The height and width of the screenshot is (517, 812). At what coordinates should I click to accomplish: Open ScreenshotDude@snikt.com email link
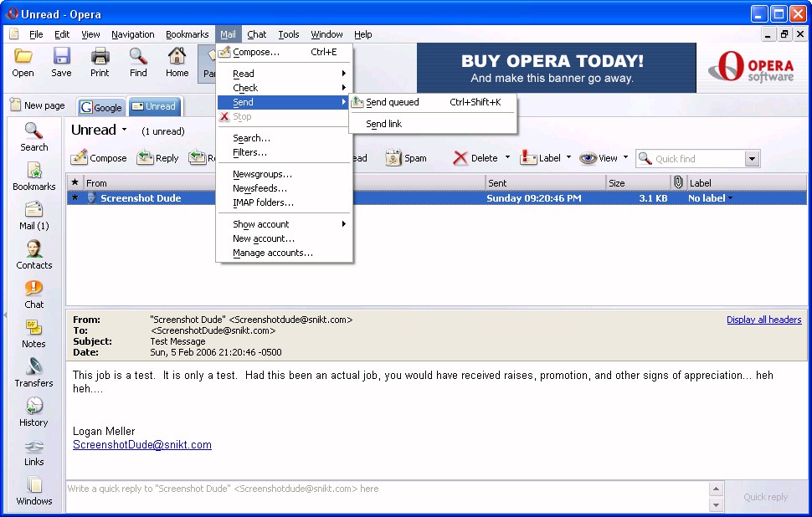(x=142, y=445)
